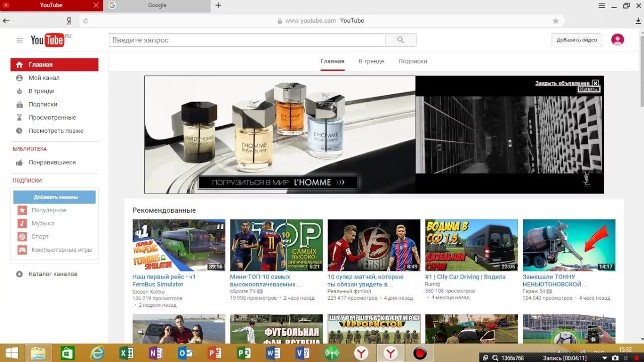This screenshot has height=362, width=644.
Task: Open the 'Реальный футбол' channel link
Action: click(349, 292)
